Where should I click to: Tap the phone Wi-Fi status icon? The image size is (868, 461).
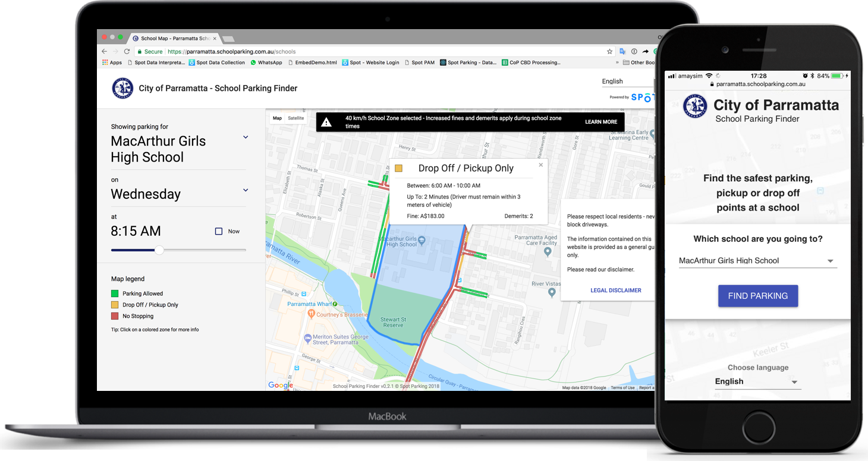(x=709, y=76)
